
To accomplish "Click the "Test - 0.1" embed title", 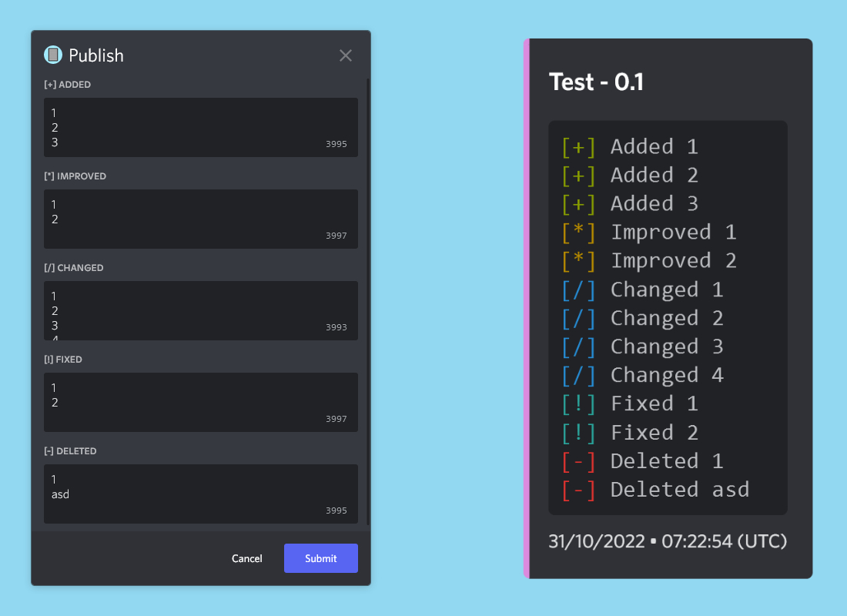I will click(x=596, y=82).
